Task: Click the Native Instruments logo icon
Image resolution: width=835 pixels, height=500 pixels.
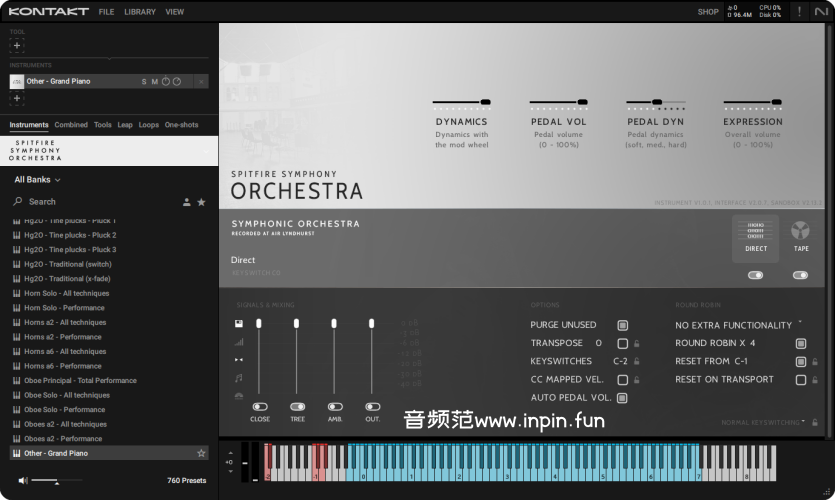Action: pos(821,11)
